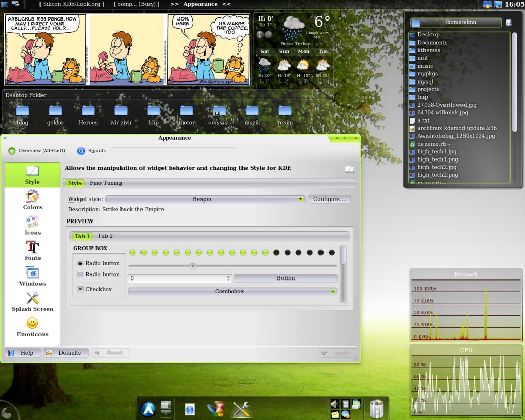Click the search magnifier icon

81,151
